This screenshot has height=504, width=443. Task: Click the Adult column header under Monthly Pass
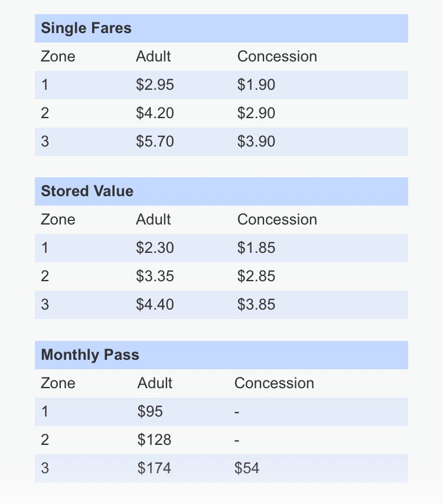pos(155,383)
